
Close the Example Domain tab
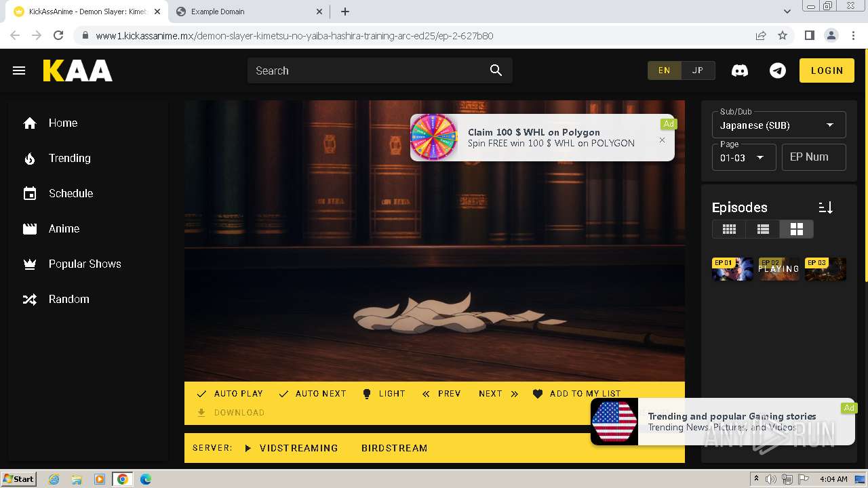[x=319, y=12]
